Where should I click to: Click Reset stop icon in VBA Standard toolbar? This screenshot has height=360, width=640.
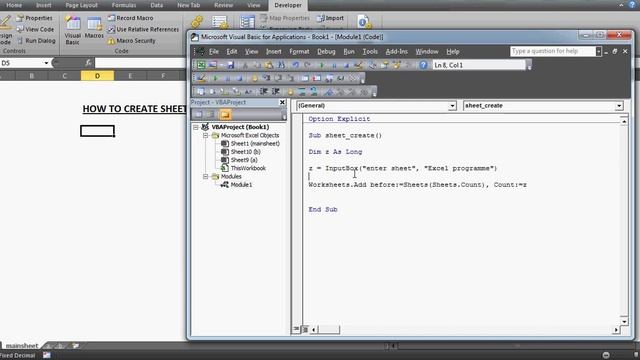click(346, 65)
